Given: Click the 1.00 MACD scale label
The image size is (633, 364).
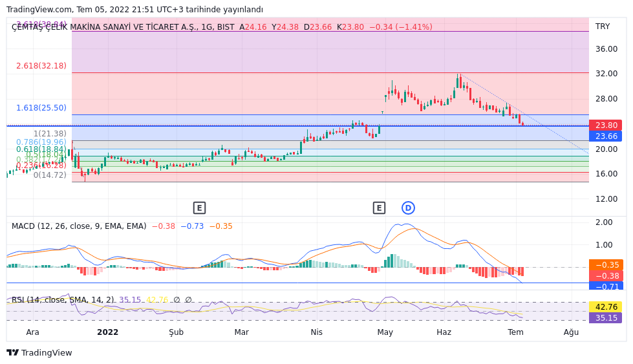Looking at the screenshot, I should click(604, 244).
